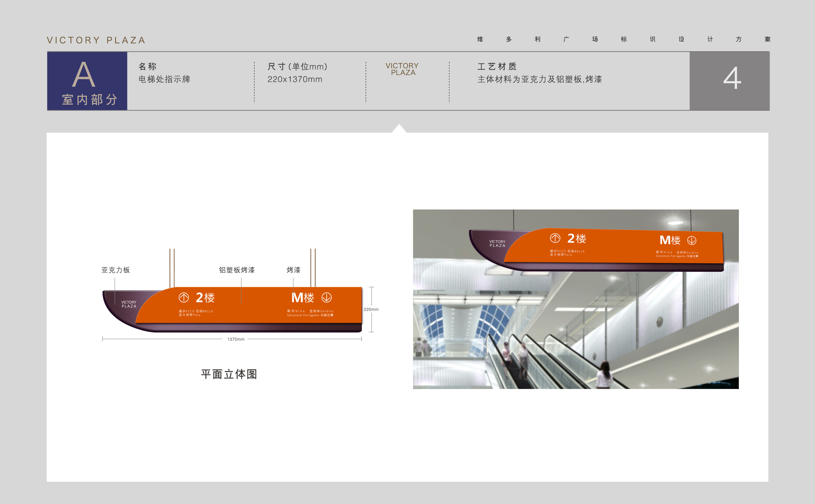
Task: Click the up arrow icon beside 2楼 in the diagram
Action: 184,297
